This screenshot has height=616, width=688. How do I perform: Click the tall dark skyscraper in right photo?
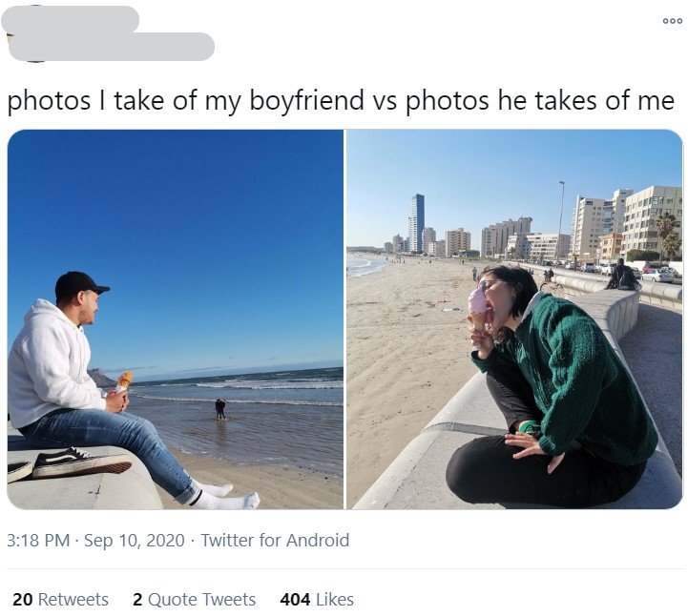point(416,223)
